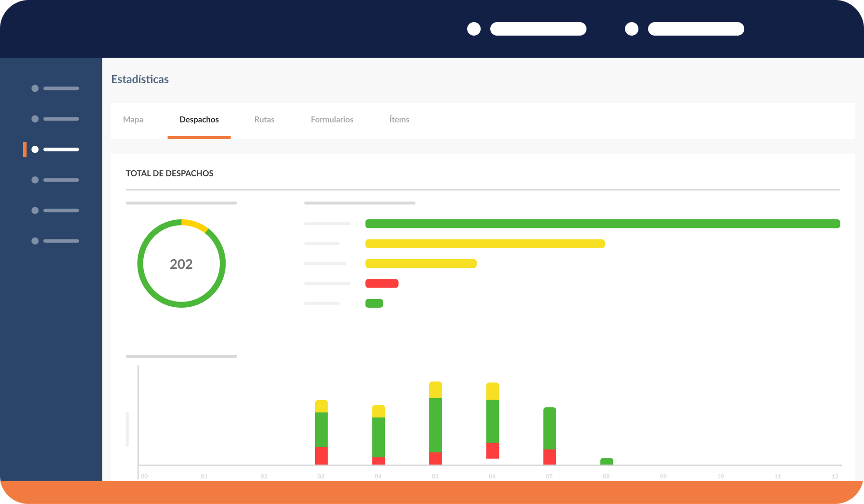The width and height of the screenshot is (864, 504).
Task: Click the yellow segment of column 06
Action: (x=493, y=391)
